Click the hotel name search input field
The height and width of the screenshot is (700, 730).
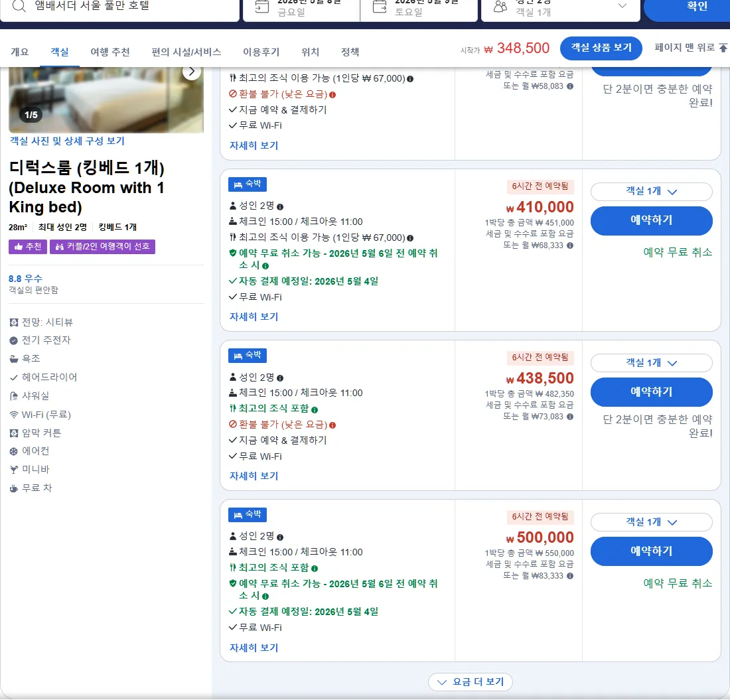(x=120, y=9)
